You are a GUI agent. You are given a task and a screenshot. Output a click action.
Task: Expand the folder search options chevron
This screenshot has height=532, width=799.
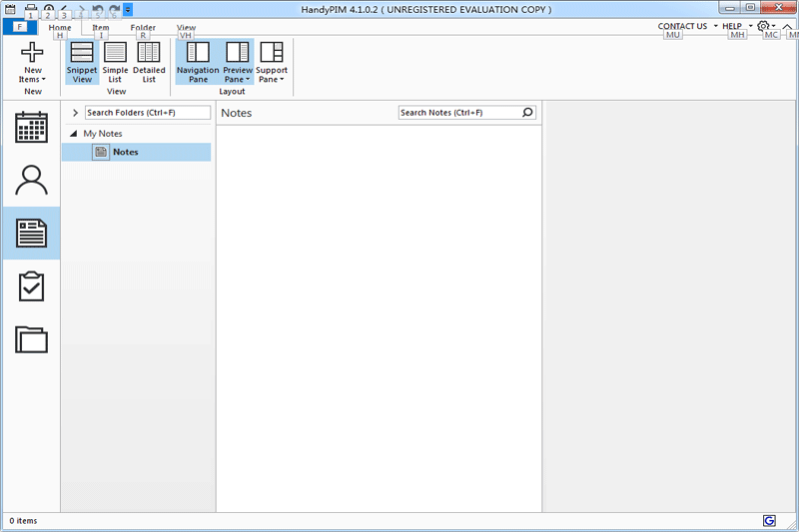(76, 113)
